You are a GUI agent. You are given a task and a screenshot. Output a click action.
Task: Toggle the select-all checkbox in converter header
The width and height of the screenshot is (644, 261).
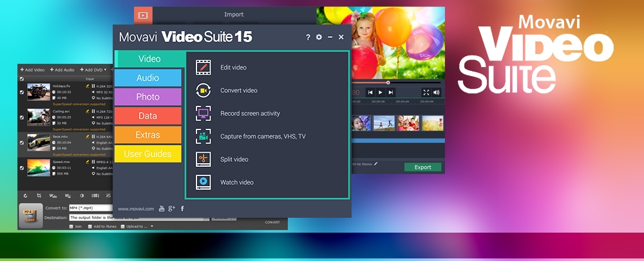tap(22, 79)
